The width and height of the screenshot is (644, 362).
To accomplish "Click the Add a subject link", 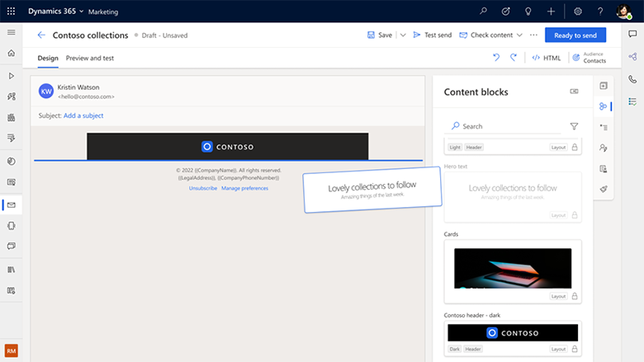I will pos(83,115).
